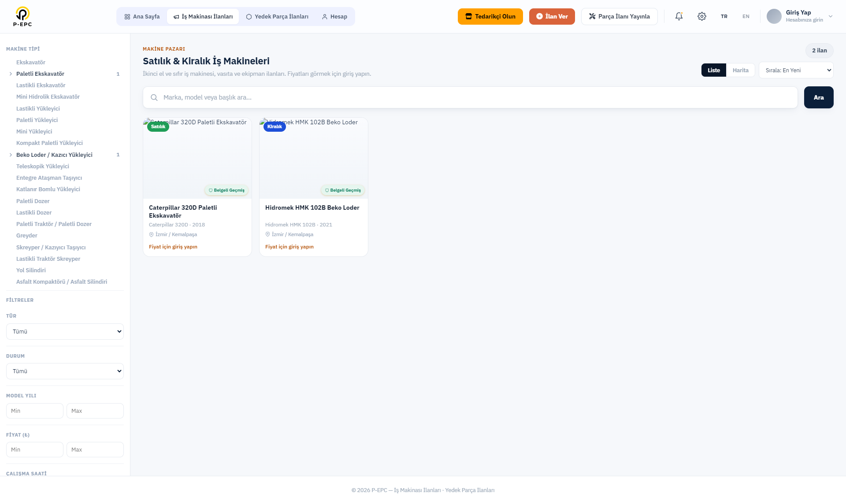
Task: Select Lastikli Traktör Skreyper type
Action: click(48, 259)
